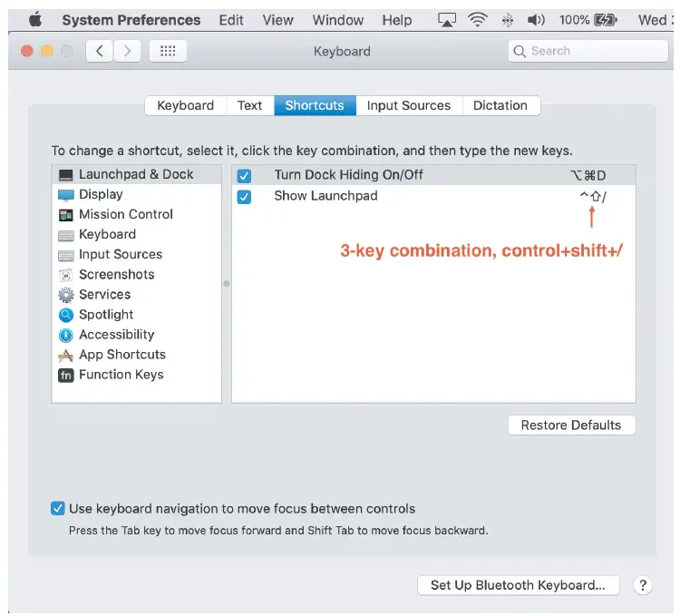Click the Keyboard category icon
This screenshot has height=616, width=680.
(x=66, y=235)
